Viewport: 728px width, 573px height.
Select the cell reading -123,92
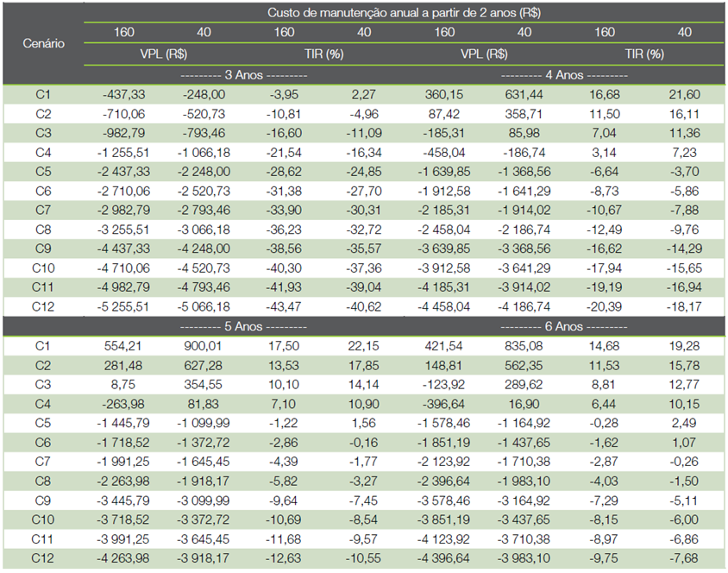click(444, 385)
